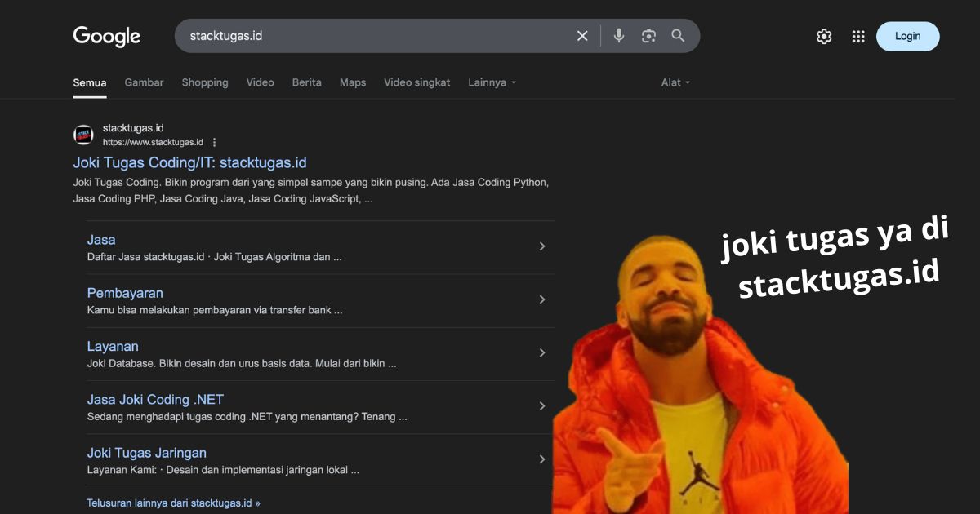Select the Video tab

pyautogui.click(x=260, y=82)
